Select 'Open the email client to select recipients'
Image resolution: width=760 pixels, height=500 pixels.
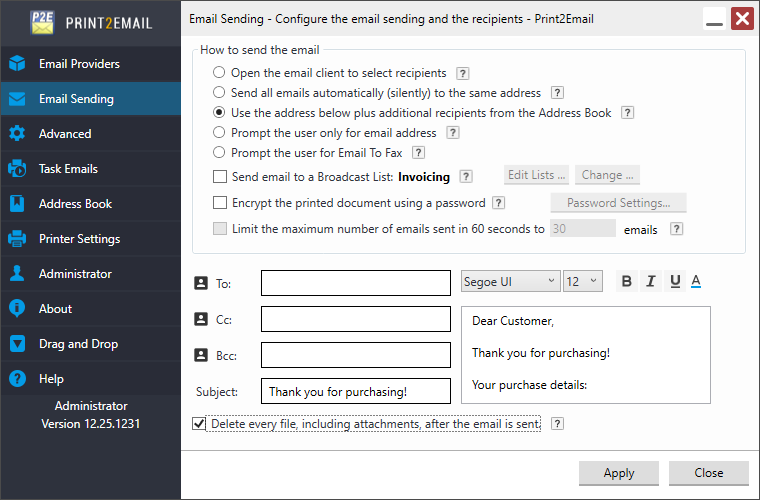(x=219, y=72)
